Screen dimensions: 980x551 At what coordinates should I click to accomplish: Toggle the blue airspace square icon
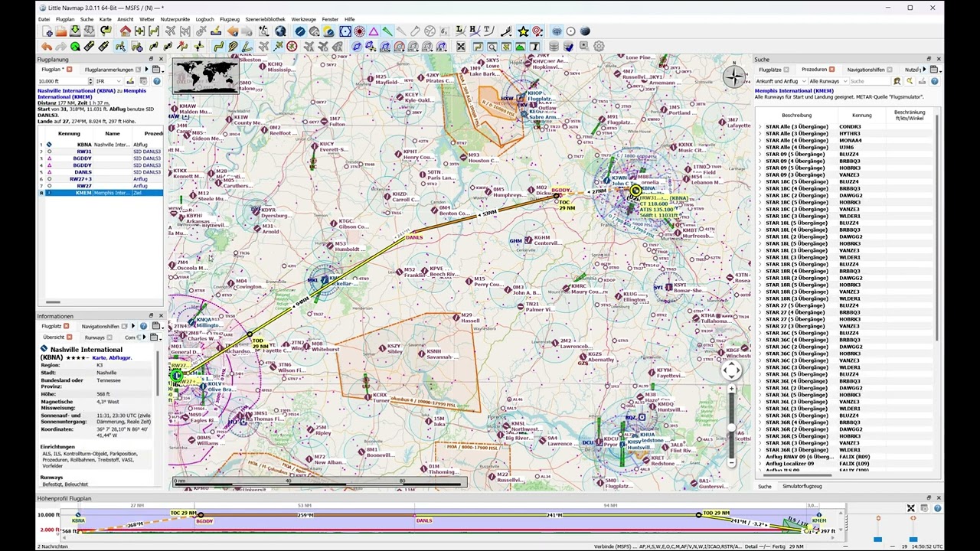click(345, 31)
